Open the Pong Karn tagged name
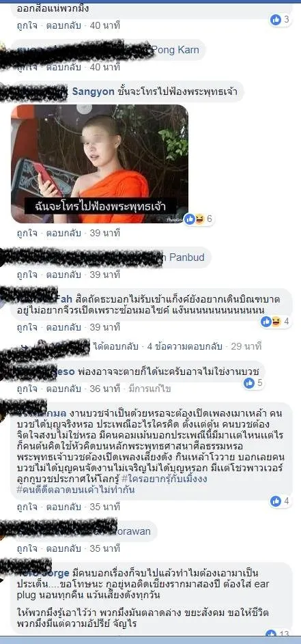The height and width of the screenshot is (644, 301). point(175,50)
